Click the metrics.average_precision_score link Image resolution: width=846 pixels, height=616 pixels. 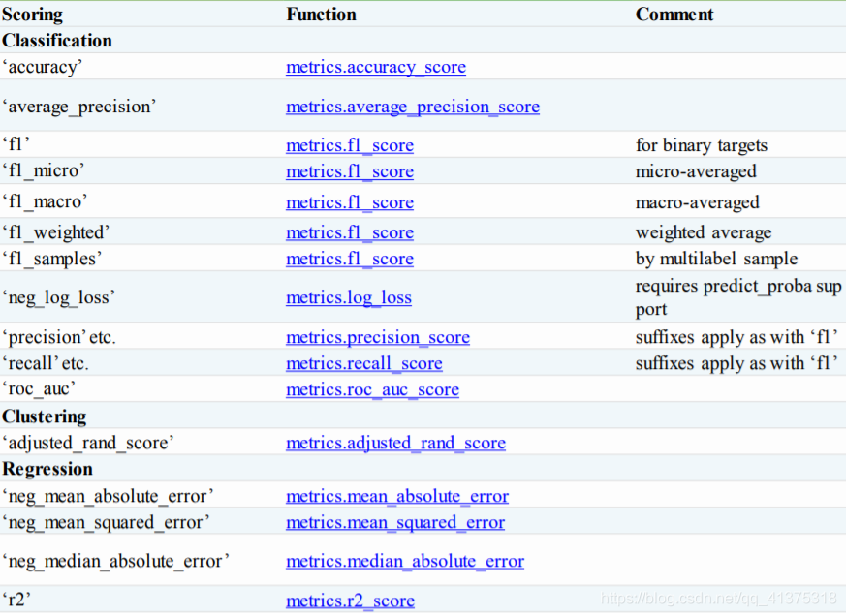point(413,107)
